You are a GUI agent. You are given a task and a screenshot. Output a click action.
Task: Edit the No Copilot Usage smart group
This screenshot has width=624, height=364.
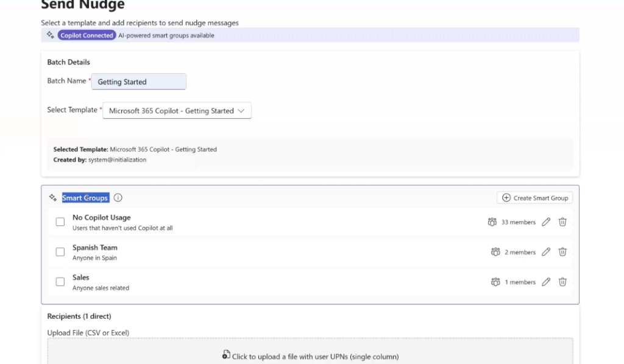pyautogui.click(x=546, y=222)
